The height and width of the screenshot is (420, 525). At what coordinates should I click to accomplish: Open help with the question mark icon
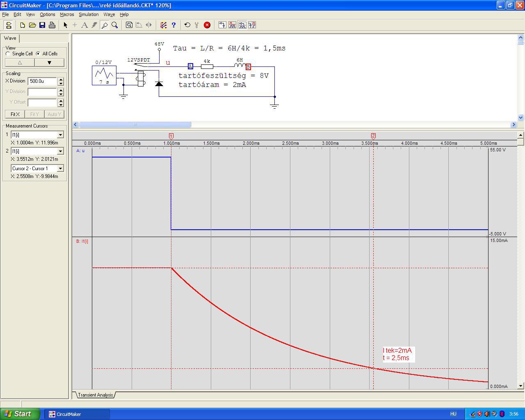[173, 25]
